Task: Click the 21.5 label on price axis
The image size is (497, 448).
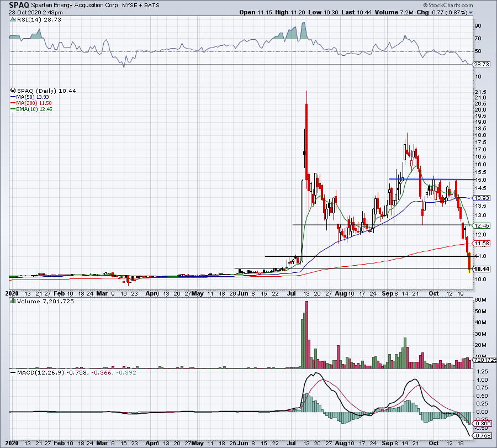Action: (480, 92)
